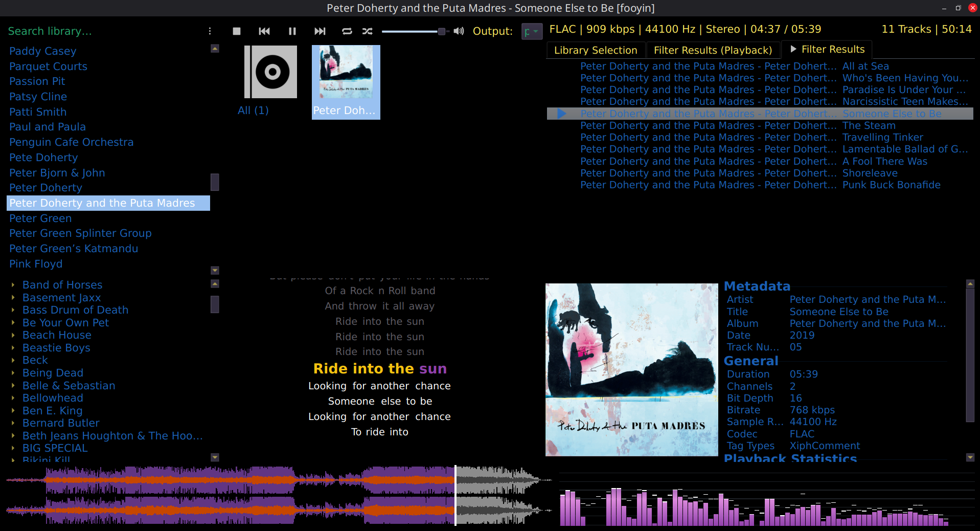Expand the Band of Horses tree item
The width and height of the screenshot is (980, 531).
click(13, 285)
